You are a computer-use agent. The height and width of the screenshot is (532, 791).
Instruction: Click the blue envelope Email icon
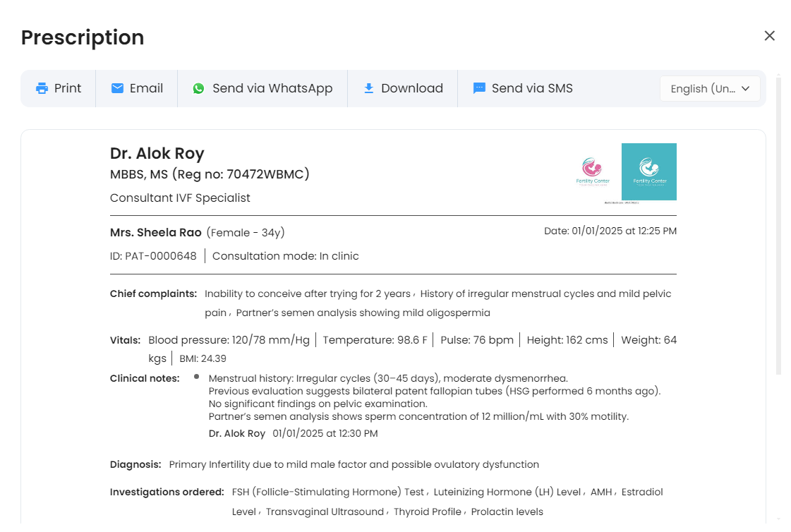(x=117, y=88)
